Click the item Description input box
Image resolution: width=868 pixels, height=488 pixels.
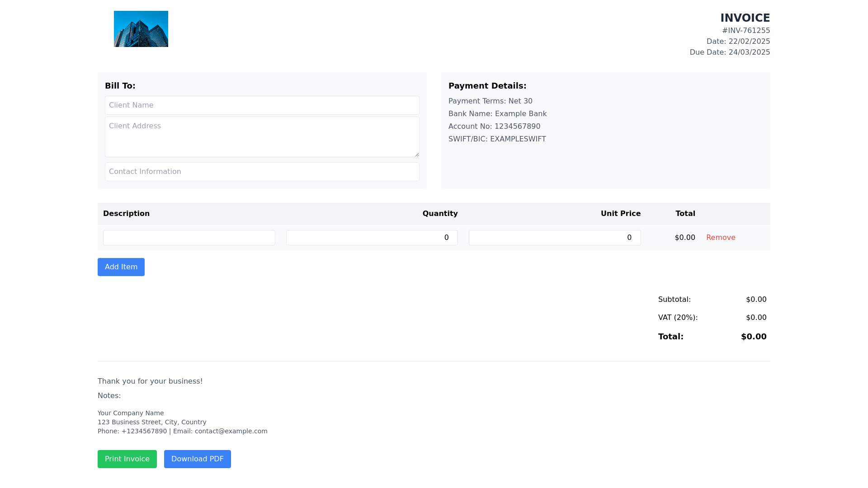[189, 238]
